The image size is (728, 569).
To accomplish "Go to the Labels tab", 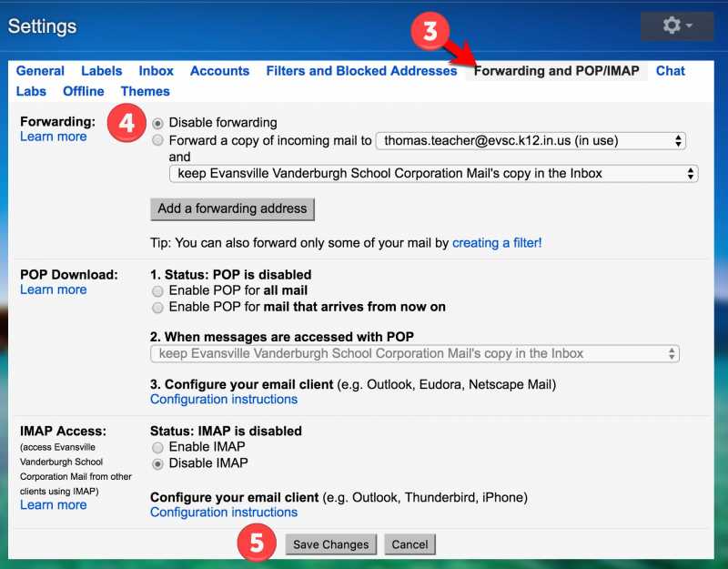I will pos(101,71).
